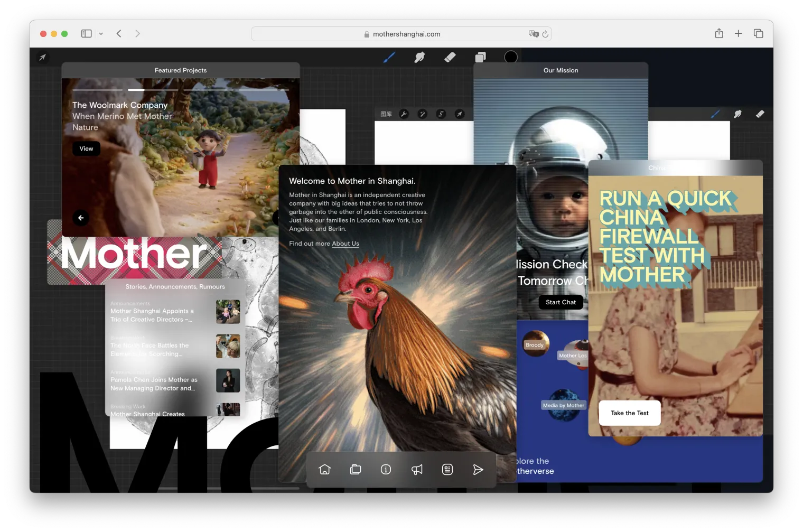Open Safari's share icon
The width and height of the screenshot is (803, 532).
click(x=719, y=33)
